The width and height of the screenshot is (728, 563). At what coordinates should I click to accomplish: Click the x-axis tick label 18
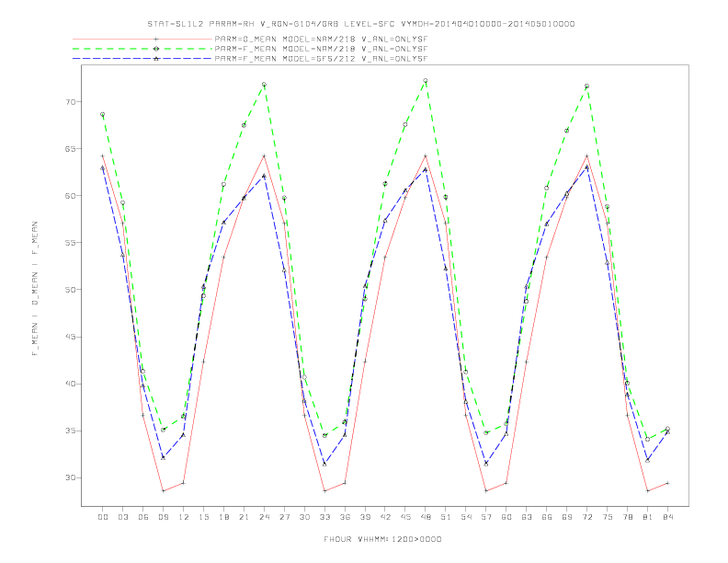tap(223, 517)
